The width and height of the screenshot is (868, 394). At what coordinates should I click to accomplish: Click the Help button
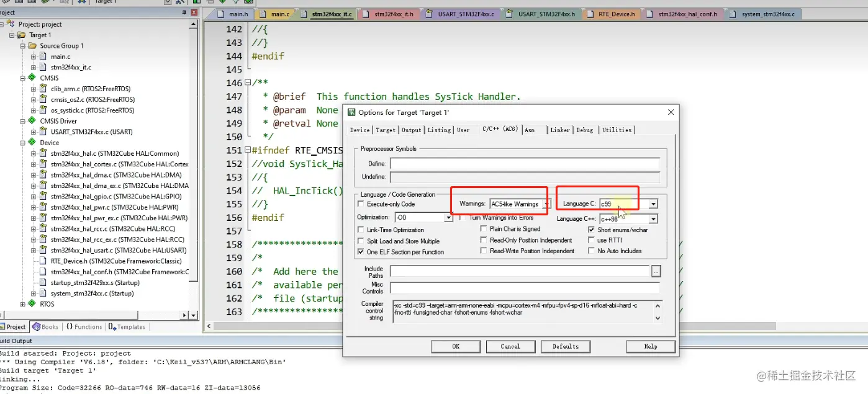651,346
